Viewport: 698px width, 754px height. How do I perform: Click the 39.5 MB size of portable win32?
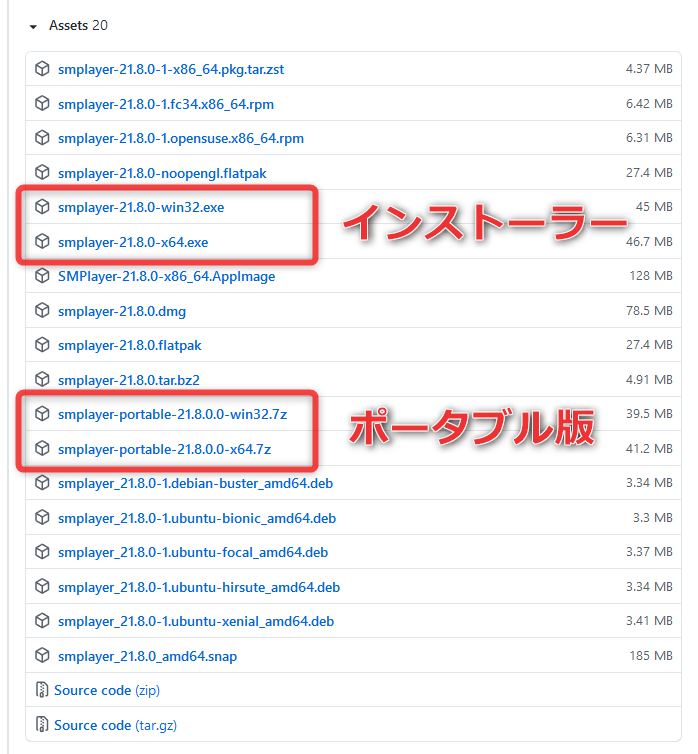point(649,414)
